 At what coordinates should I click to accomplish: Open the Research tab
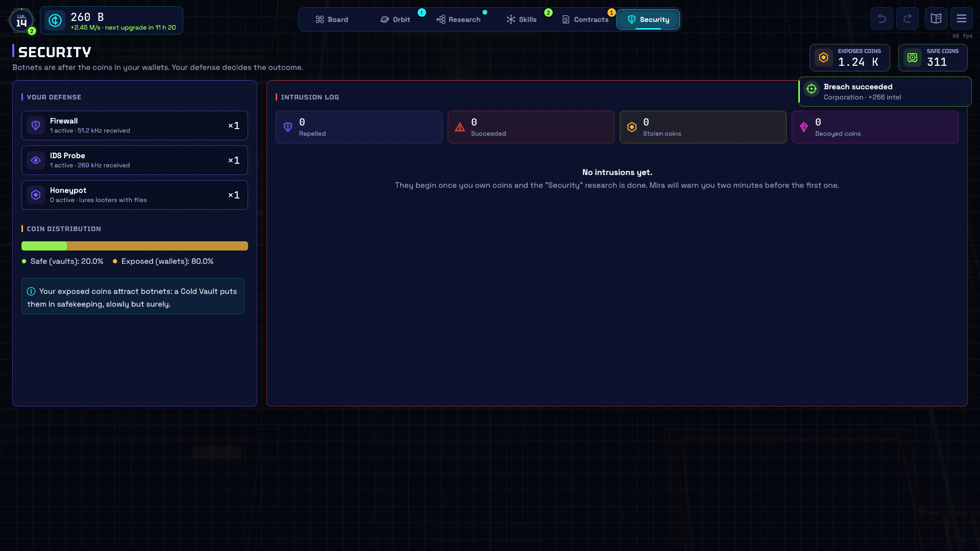coord(458,19)
